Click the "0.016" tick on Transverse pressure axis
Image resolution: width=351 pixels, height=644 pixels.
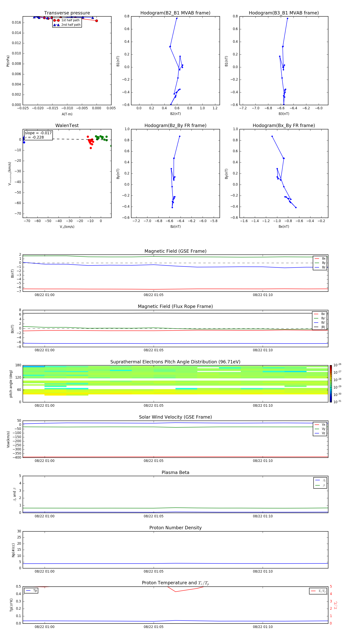17,22
